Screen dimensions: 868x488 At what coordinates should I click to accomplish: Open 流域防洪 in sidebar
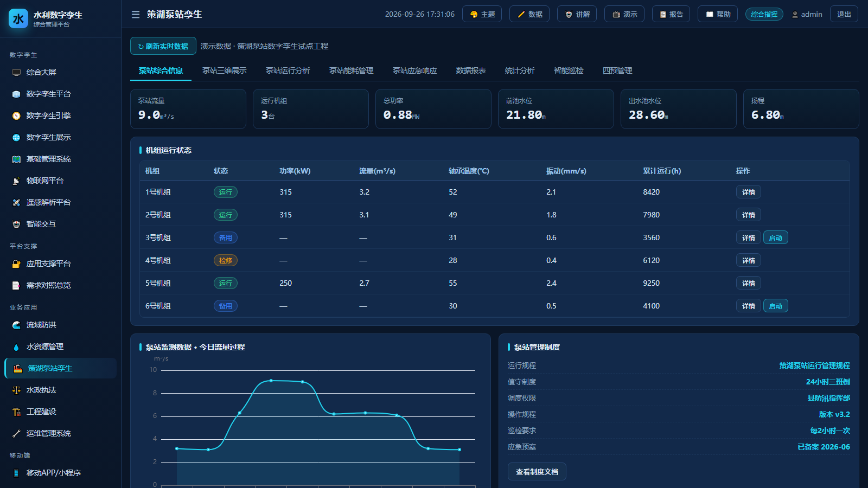pyautogui.click(x=61, y=325)
